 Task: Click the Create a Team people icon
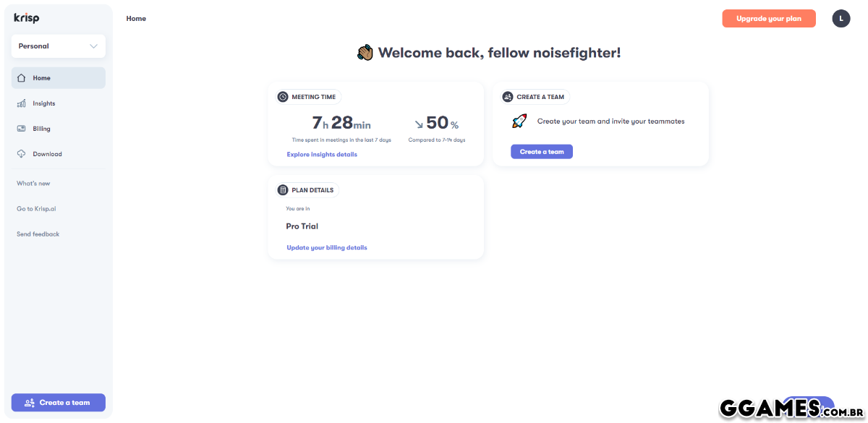(508, 97)
